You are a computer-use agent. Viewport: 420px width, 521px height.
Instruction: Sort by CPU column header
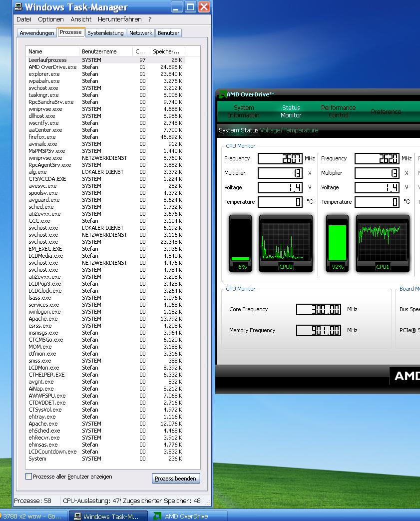coord(141,51)
